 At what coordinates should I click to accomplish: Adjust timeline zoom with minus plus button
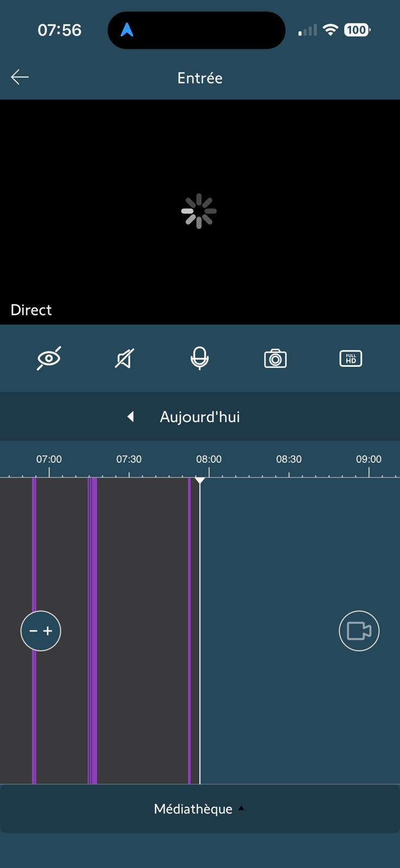tap(41, 631)
